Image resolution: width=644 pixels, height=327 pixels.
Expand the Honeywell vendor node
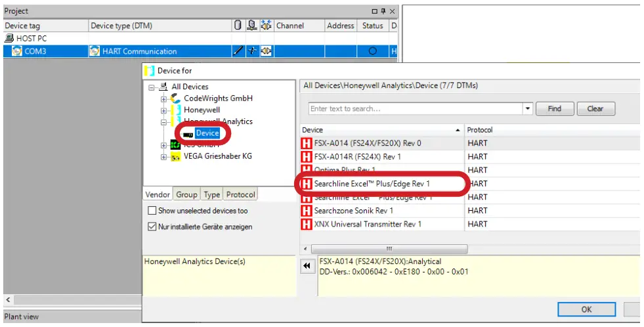point(163,110)
